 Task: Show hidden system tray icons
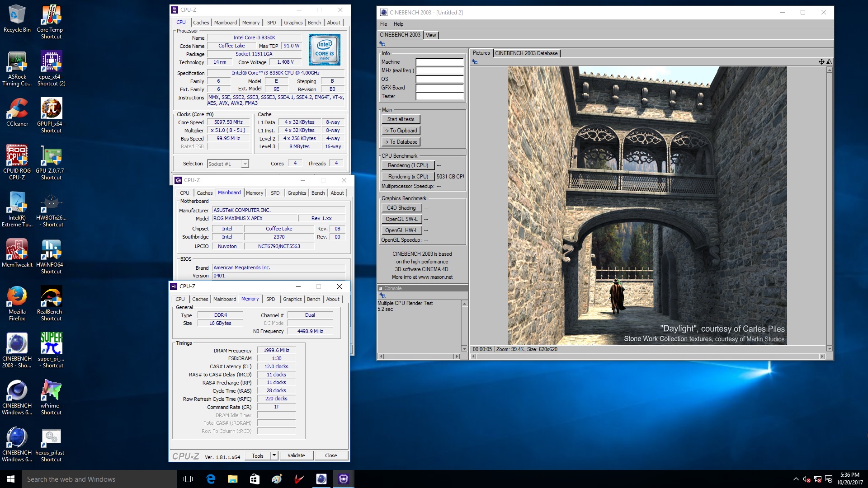coord(796,479)
